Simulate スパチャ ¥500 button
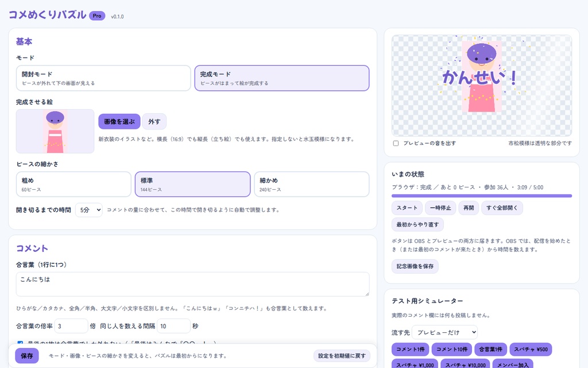 (531, 349)
